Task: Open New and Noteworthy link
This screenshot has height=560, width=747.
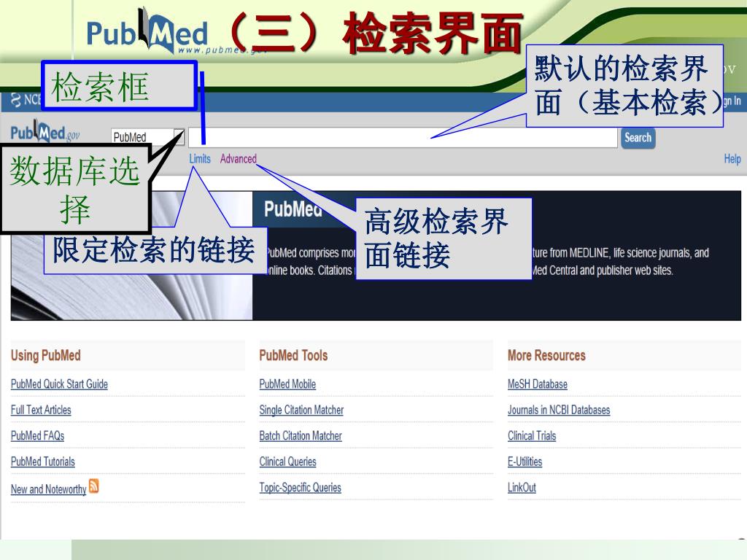Action: [49, 489]
